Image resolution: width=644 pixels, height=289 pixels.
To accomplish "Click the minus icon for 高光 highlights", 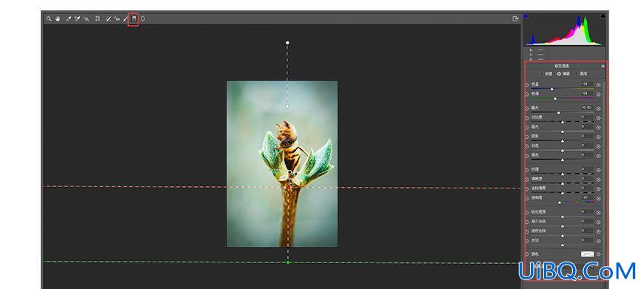I will click(x=527, y=127).
